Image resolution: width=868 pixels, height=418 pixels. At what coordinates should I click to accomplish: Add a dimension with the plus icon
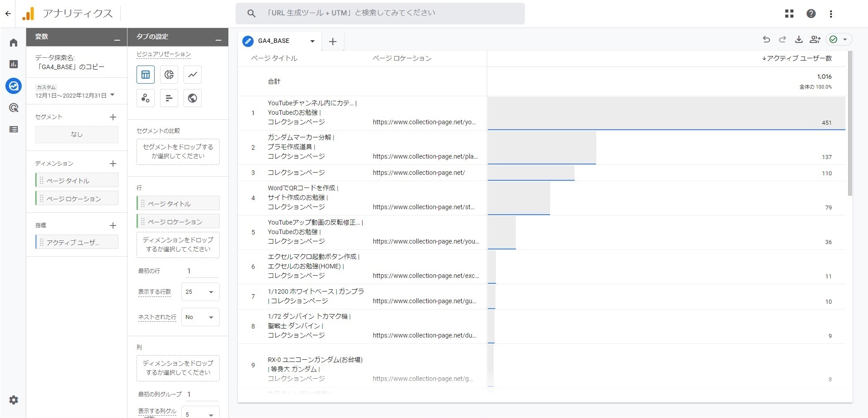pos(113,164)
